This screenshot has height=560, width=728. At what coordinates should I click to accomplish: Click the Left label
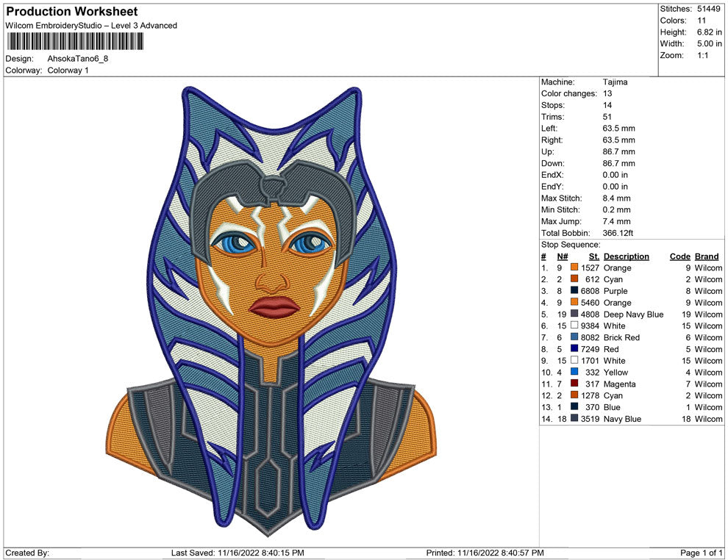[549, 129]
